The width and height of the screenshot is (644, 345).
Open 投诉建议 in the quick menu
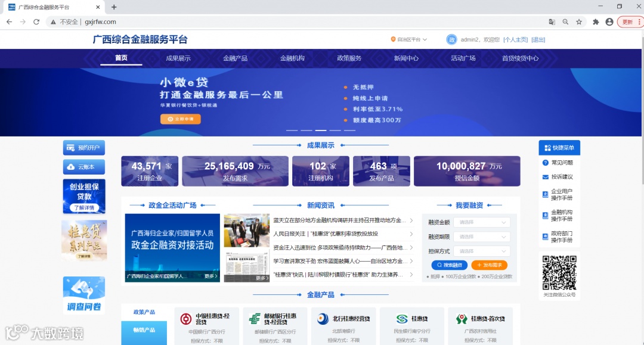pyautogui.click(x=559, y=177)
